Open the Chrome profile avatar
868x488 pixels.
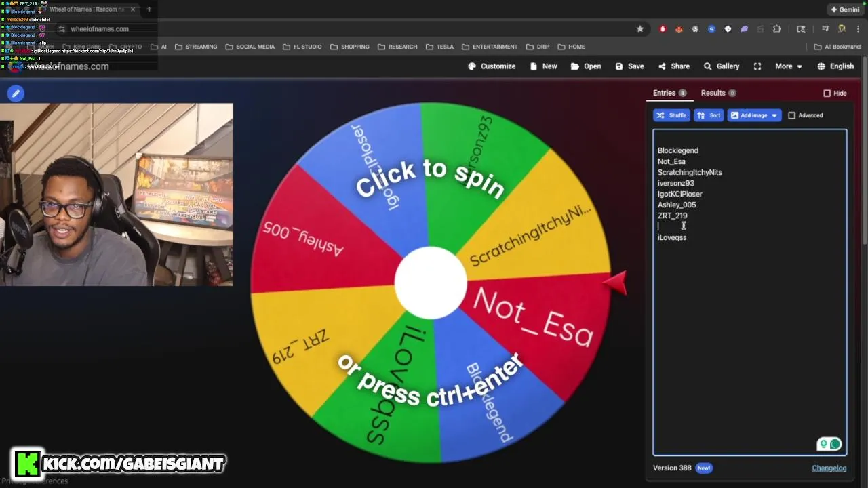[x=842, y=29]
